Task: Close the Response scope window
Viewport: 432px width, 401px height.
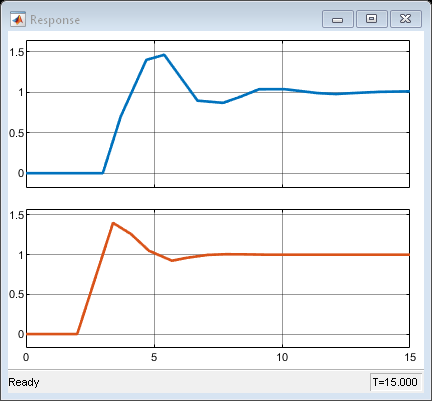Action: coord(406,19)
